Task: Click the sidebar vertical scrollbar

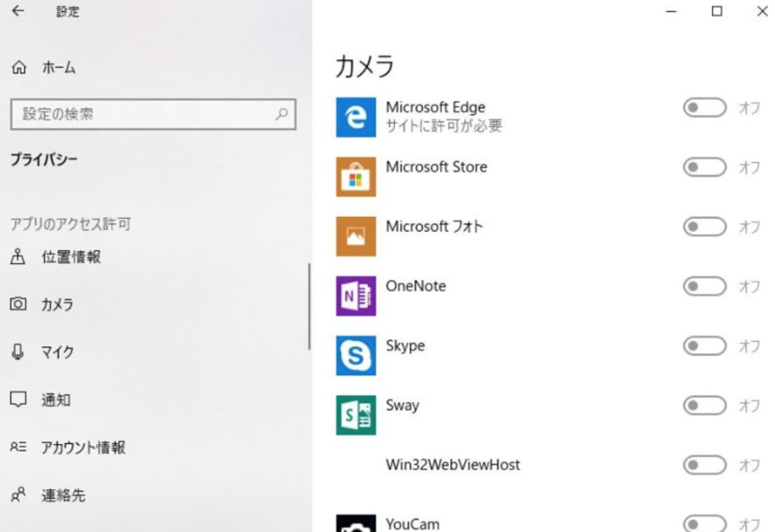Action: click(x=309, y=307)
